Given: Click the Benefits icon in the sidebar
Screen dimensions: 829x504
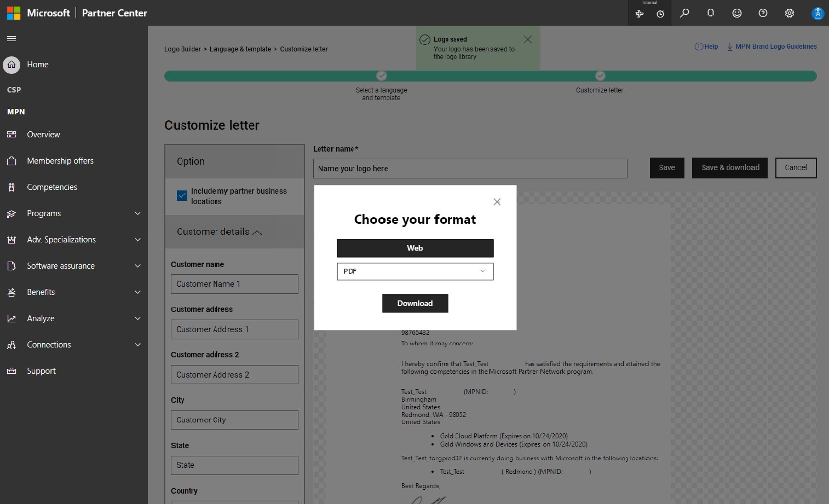Looking at the screenshot, I should coord(11,292).
